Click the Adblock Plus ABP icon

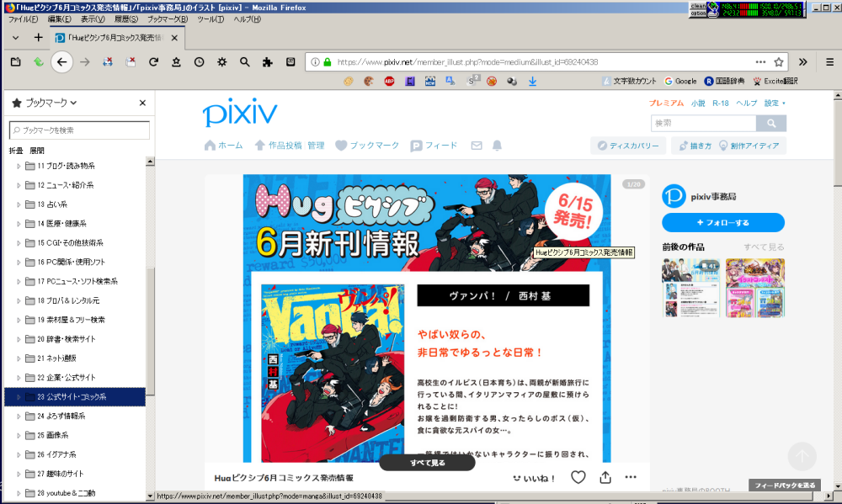pos(389,81)
